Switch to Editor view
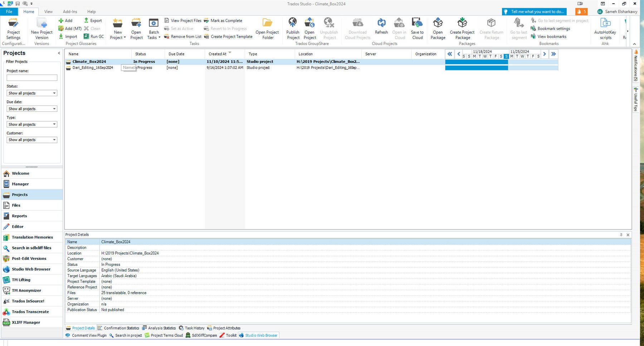The width and height of the screenshot is (644, 346). coord(32,227)
